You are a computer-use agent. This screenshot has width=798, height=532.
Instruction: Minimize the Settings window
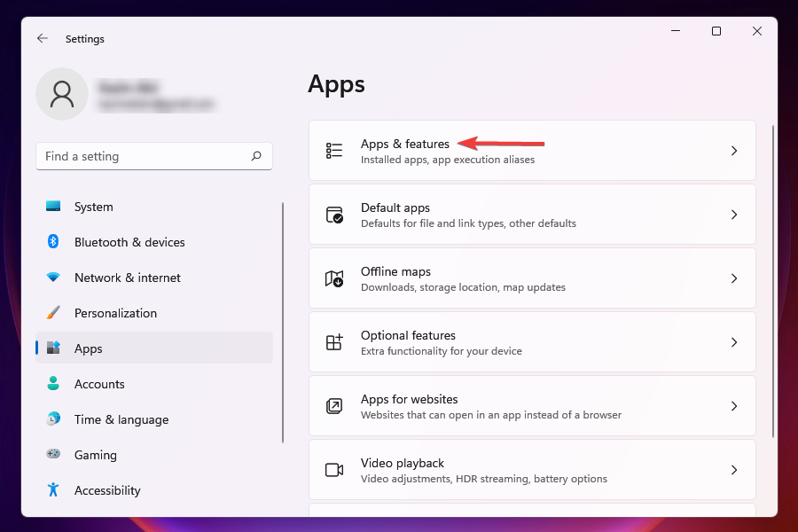[676, 31]
